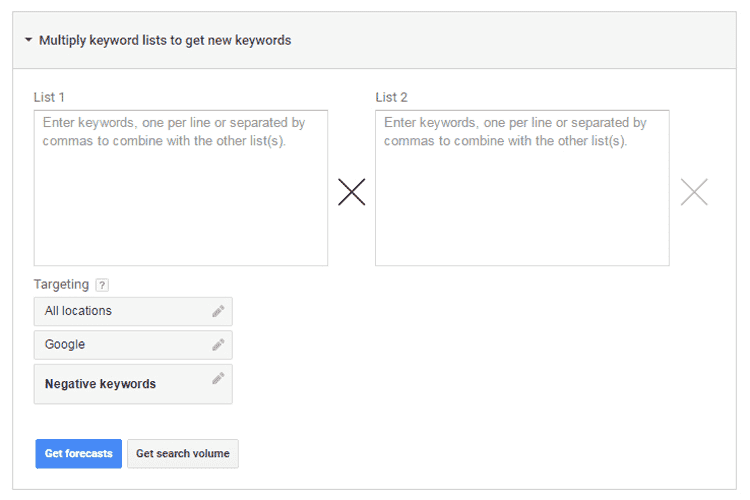750x500 pixels.
Task: Click the pencil icon for Negative keywords
Action: (218, 379)
